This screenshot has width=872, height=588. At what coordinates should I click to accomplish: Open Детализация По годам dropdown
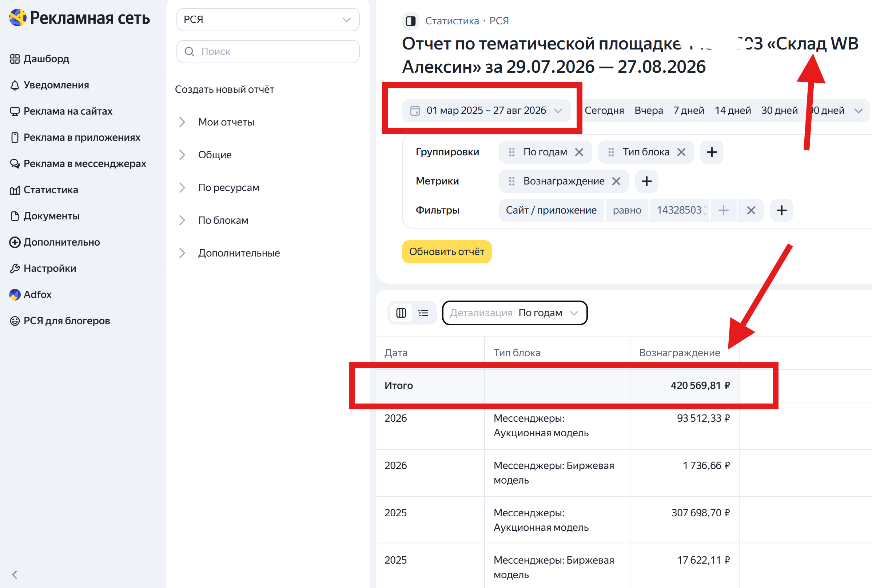[x=514, y=313]
